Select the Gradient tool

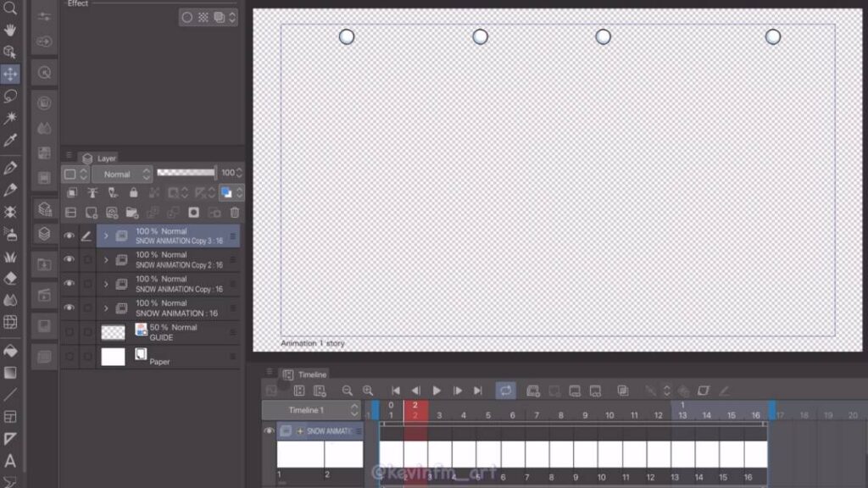10,373
